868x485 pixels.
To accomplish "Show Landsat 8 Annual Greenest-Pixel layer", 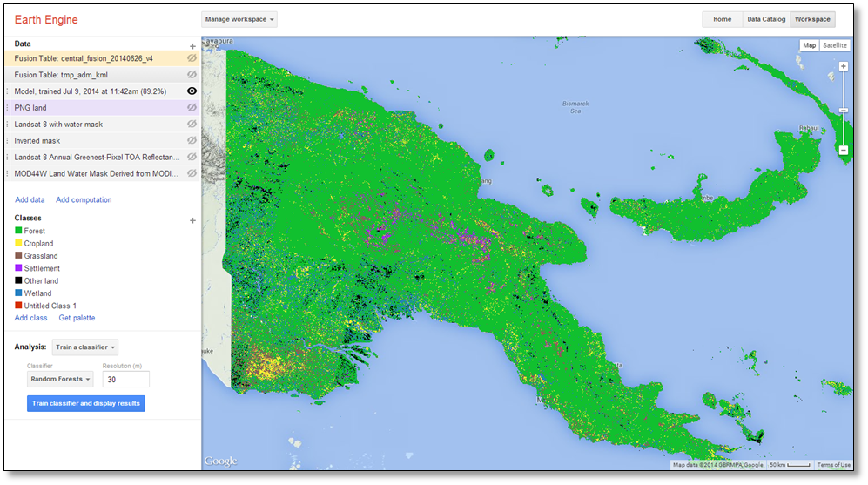I will click(x=192, y=157).
